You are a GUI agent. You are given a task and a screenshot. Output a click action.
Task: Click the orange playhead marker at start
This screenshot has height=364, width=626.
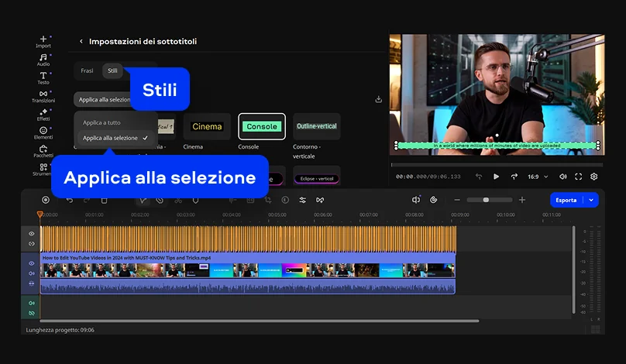click(40, 215)
